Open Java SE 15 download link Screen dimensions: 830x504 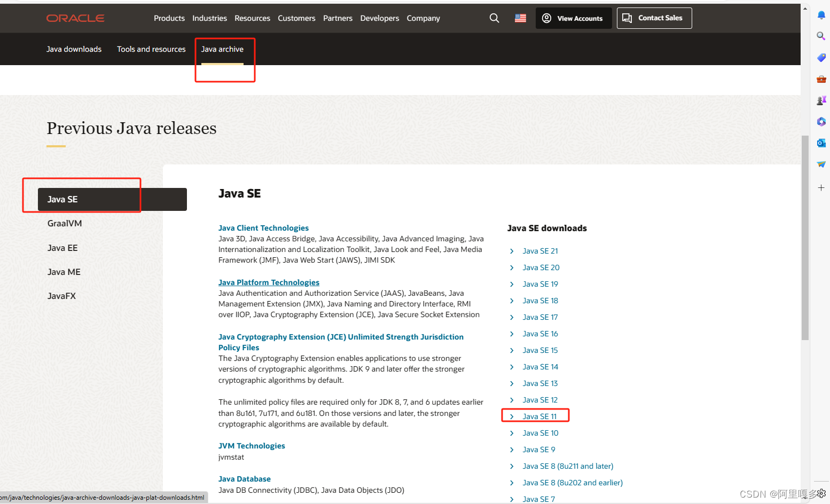(540, 350)
